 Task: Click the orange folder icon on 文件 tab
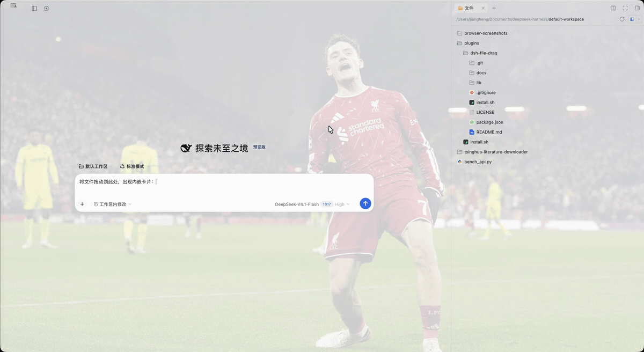tap(460, 8)
